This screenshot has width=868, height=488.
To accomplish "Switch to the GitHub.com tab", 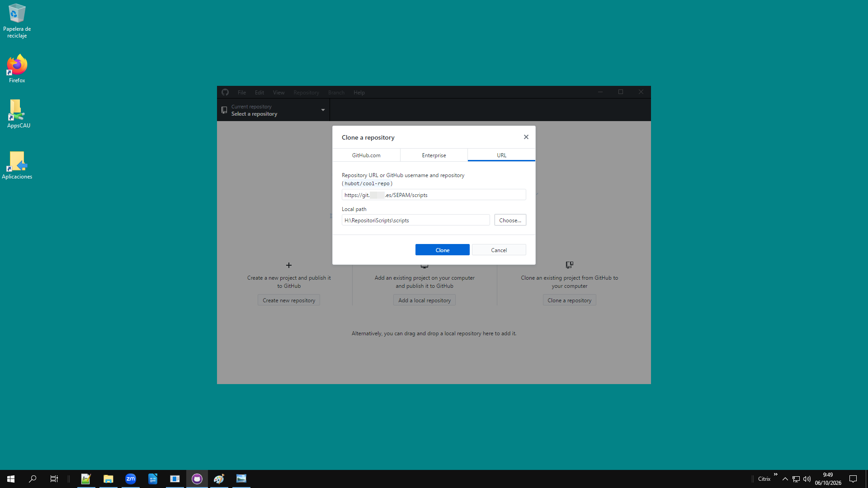I will 366,155.
